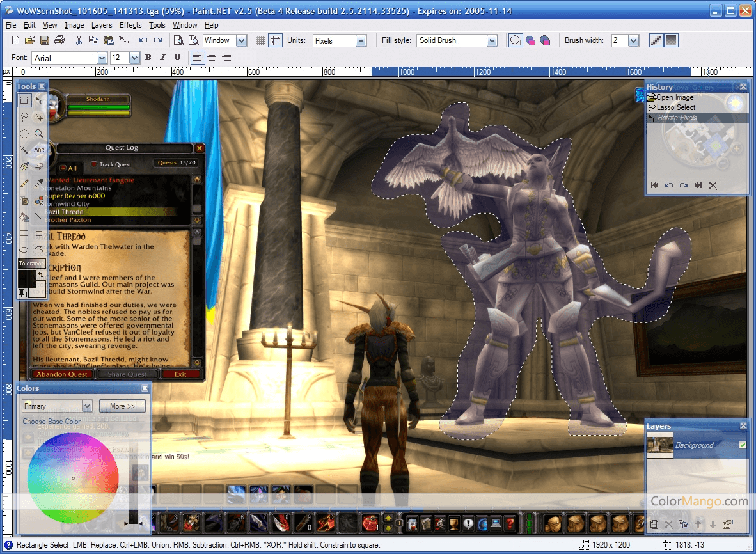Viewport: 756px width, 554px height.
Task: Click the More >> button in Colors
Action: [122, 406]
